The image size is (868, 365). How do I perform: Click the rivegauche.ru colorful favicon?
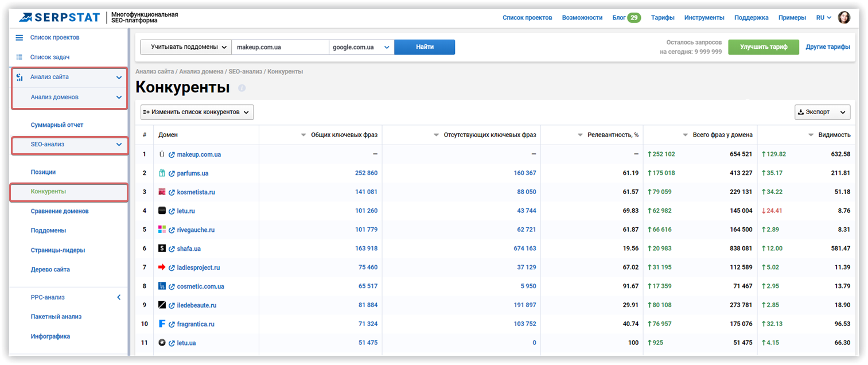162,230
